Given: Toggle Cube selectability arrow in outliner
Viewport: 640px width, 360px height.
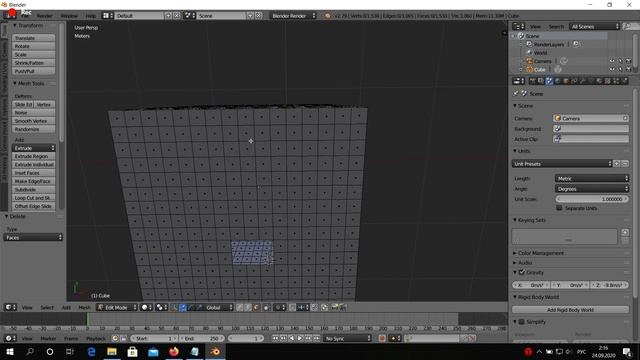Looking at the screenshot, I should tap(620, 69).
